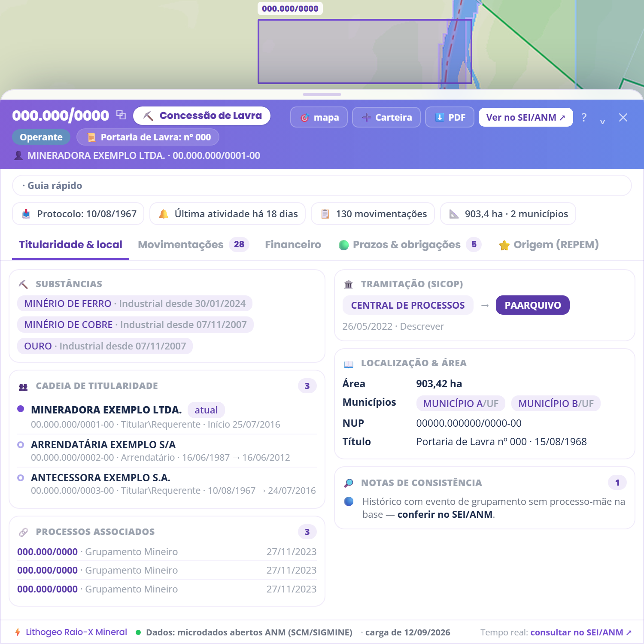This screenshot has width=644, height=644.
Task: Open Ver no SEI/ANM link
Action: pyautogui.click(x=526, y=117)
